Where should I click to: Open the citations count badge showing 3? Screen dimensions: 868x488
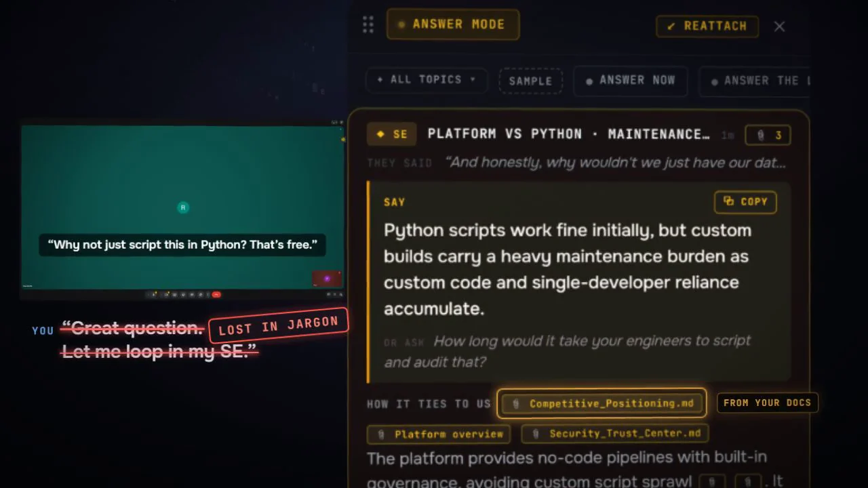768,135
